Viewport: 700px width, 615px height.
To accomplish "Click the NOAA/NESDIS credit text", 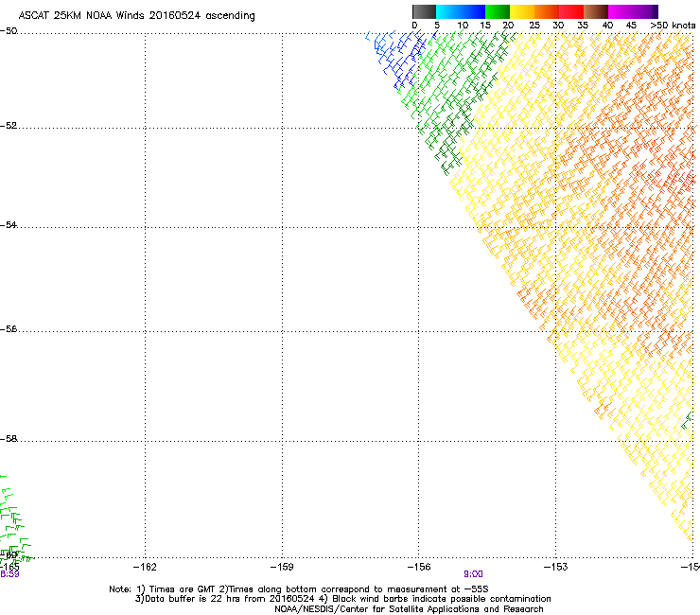I will [409, 609].
